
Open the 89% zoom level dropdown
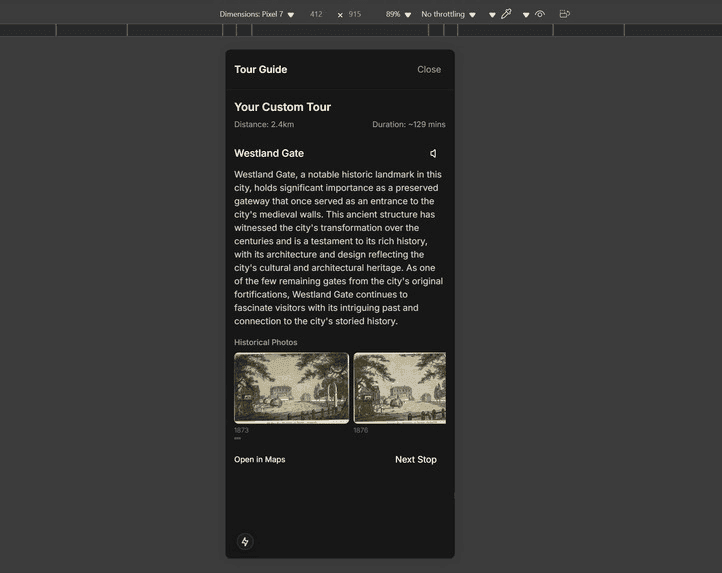398,14
